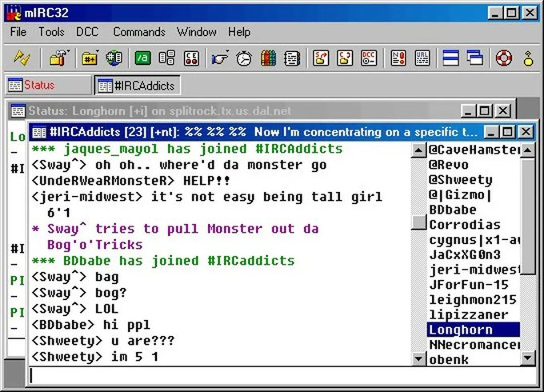Open the Help menu
This screenshot has width=544, height=392.
239,32
